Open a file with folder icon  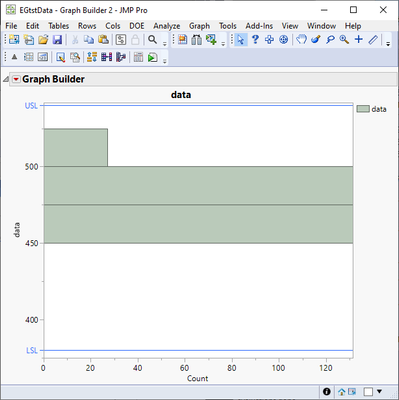(43, 40)
